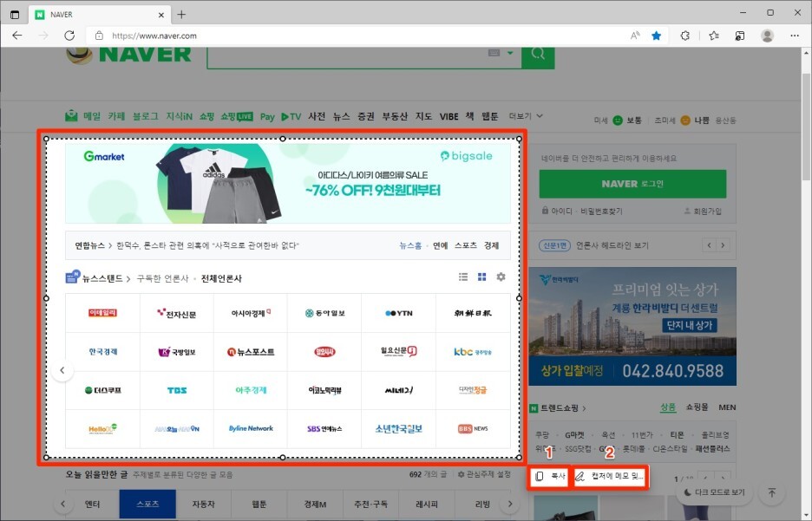Go to previous newsstand page arrow
Viewport: 812px width, 521px height.
tap(62, 370)
